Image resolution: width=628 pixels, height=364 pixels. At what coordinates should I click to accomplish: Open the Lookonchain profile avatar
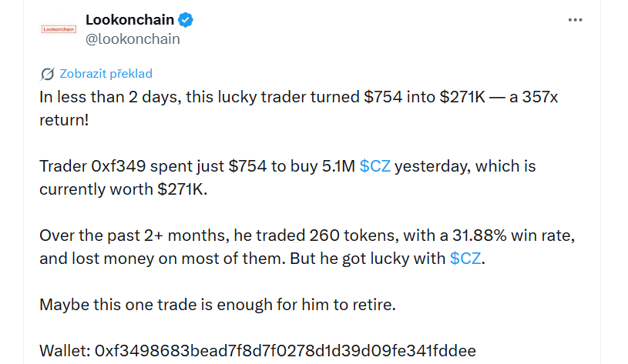59,29
